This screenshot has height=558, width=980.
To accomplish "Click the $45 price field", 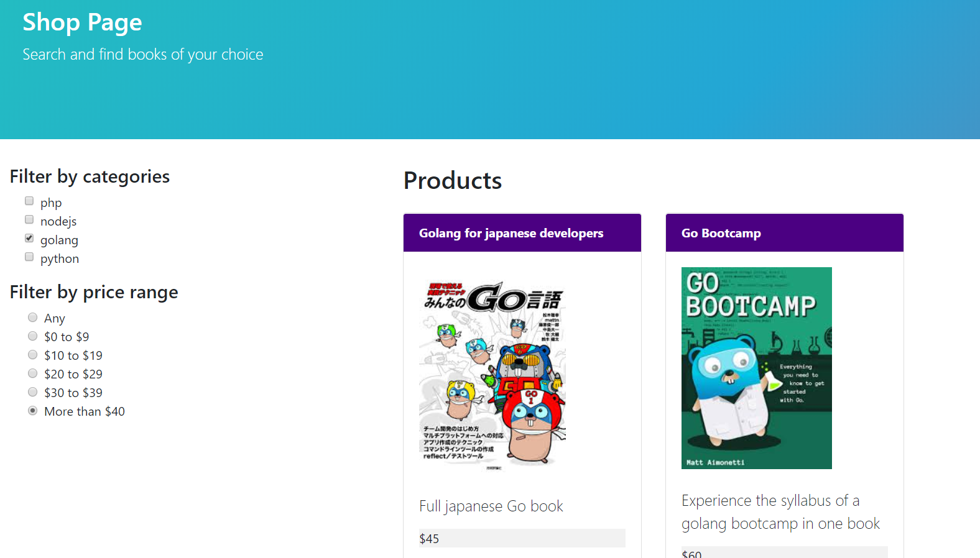I will pos(522,538).
